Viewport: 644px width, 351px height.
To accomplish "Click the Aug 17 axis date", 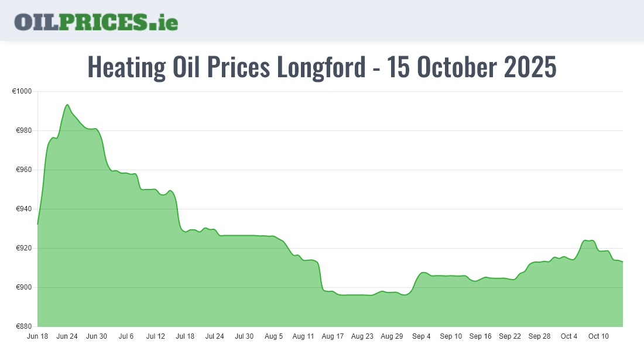I will (333, 336).
